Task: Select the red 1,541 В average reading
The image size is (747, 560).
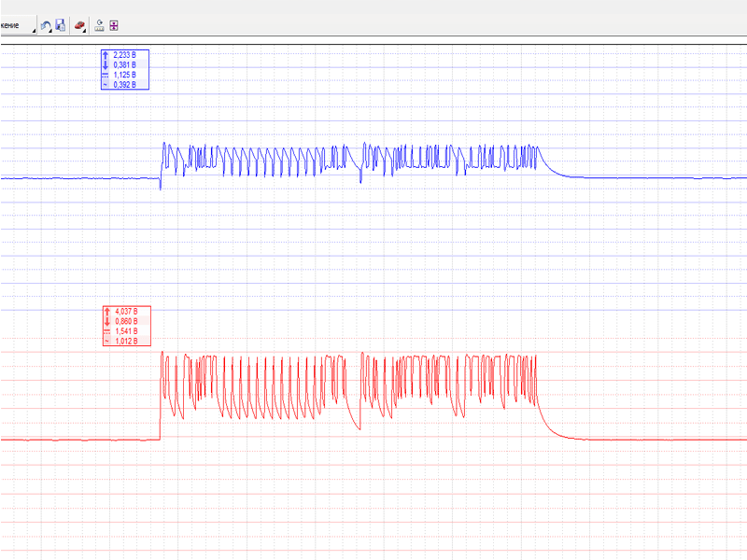Action: (x=125, y=331)
